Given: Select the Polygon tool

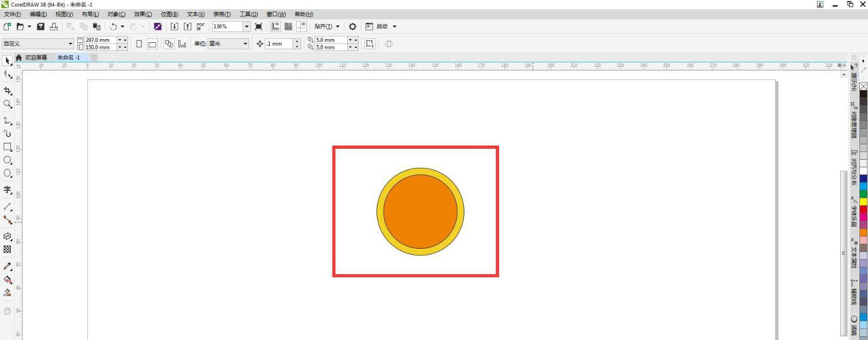Looking at the screenshot, I should click(8, 173).
